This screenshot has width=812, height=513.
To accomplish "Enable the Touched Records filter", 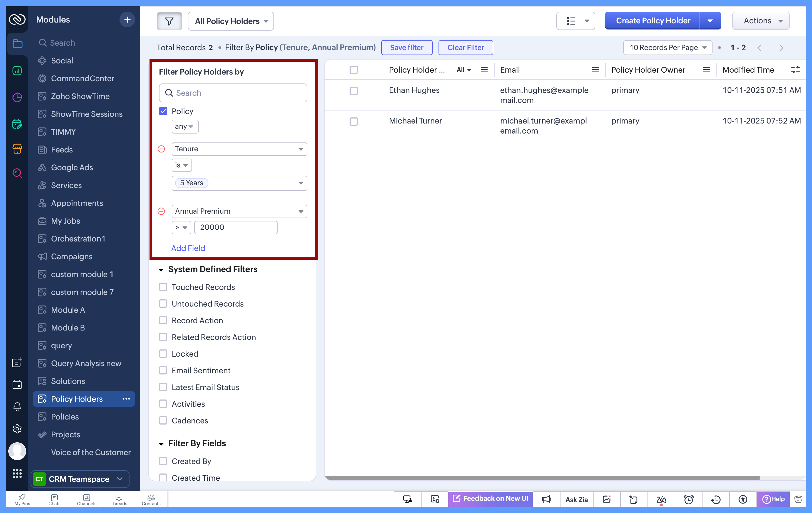I will pyautogui.click(x=163, y=287).
